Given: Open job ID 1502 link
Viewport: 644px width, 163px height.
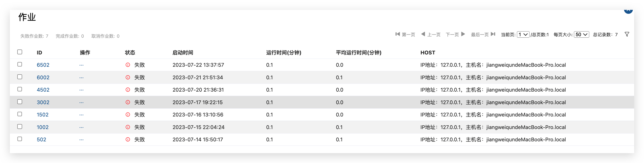Looking at the screenshot, I should point(42,114).
